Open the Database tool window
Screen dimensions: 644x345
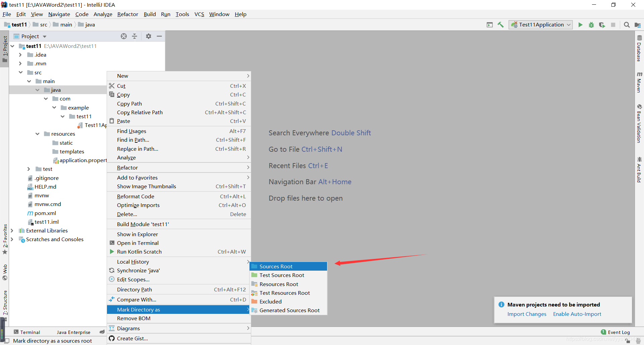point(639,48)
